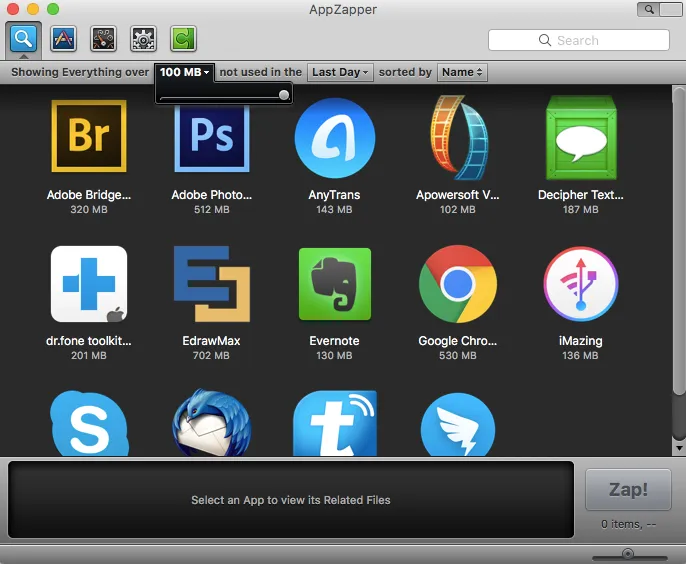Click the "201 MB" size under dr.fone toolkit

[x=89, y=355]
